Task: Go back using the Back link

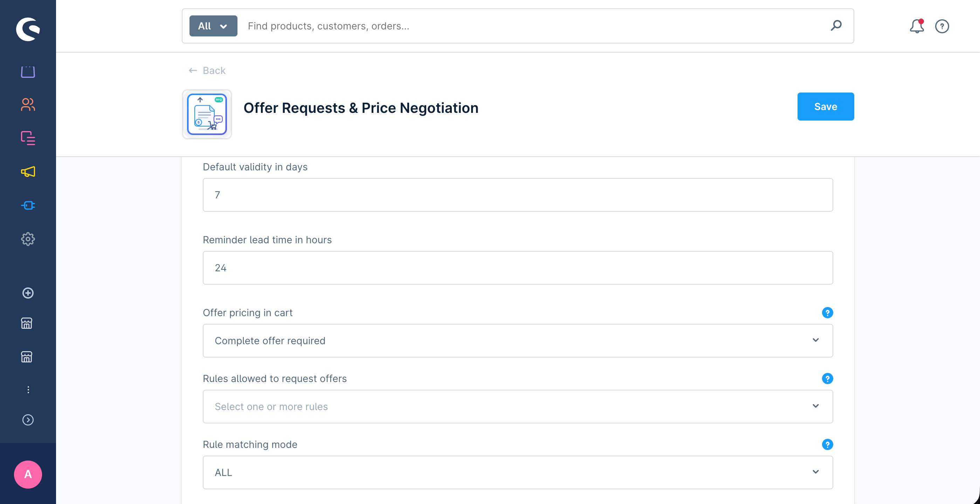Action: point(207,70)
